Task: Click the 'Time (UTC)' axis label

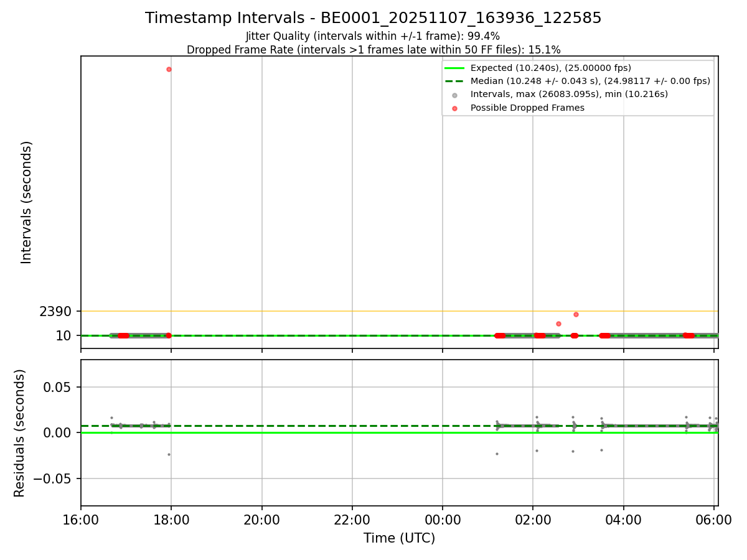Action: point(400,538)
